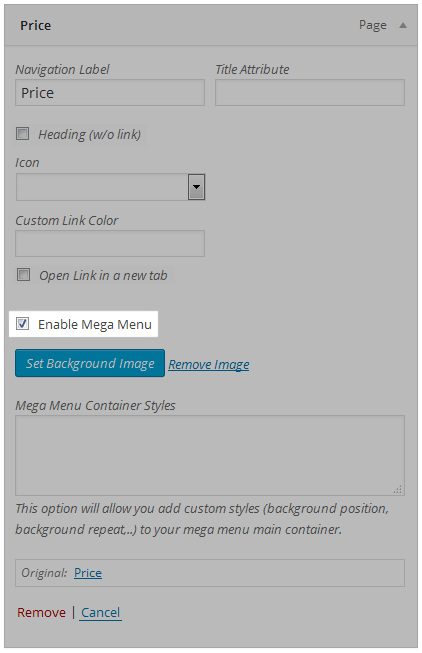Click the Cancel link
This screenshot has width=422, height=653.
tap(100, 612)
